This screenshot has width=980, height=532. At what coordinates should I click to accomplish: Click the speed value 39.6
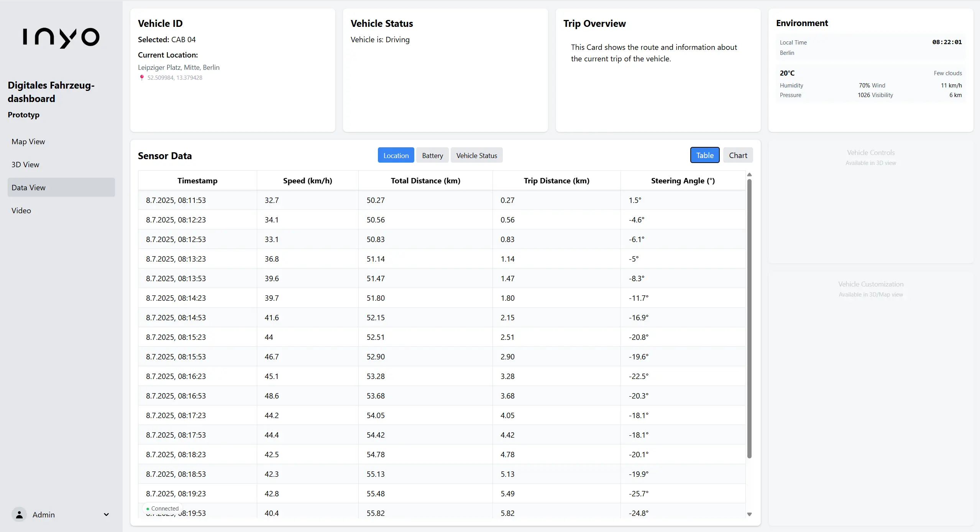tap(272, 278)
